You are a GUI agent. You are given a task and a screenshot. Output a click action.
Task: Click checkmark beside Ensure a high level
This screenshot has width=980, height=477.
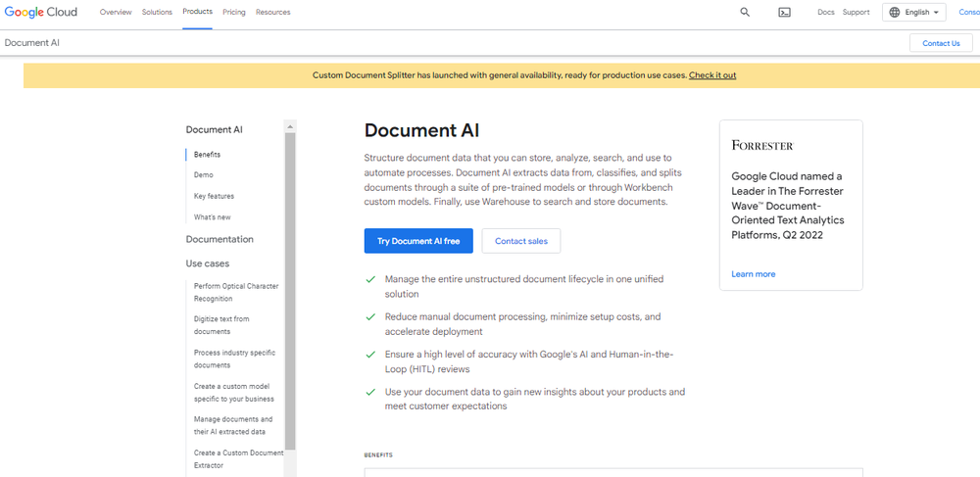click(370, 355)
